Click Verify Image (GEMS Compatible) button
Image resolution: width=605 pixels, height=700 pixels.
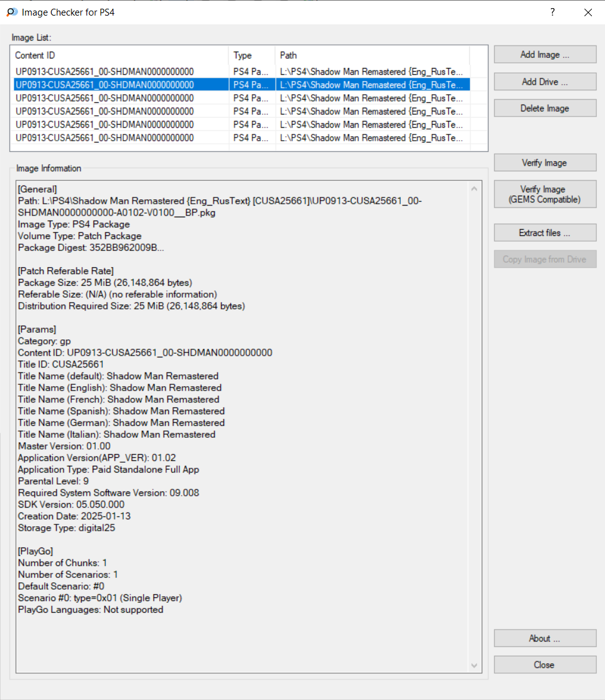pos(545,194)
